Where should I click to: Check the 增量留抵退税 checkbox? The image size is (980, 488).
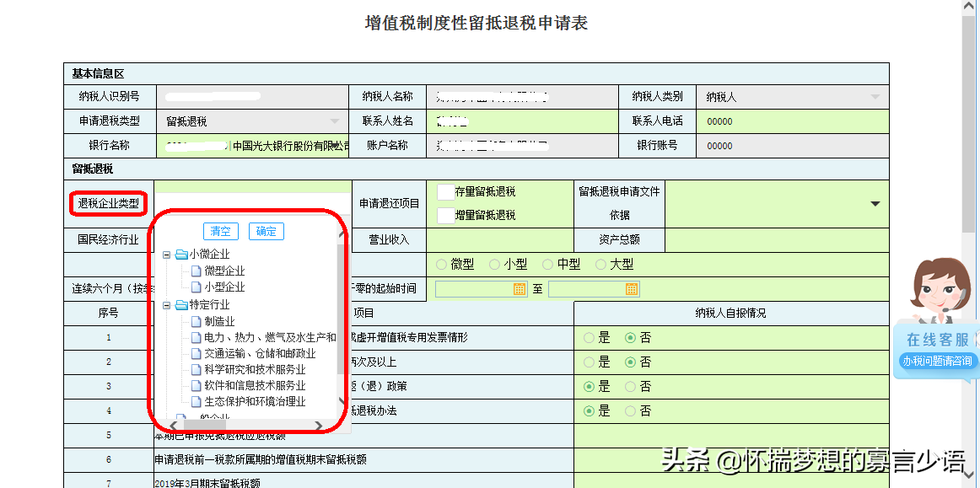[445, 215]
